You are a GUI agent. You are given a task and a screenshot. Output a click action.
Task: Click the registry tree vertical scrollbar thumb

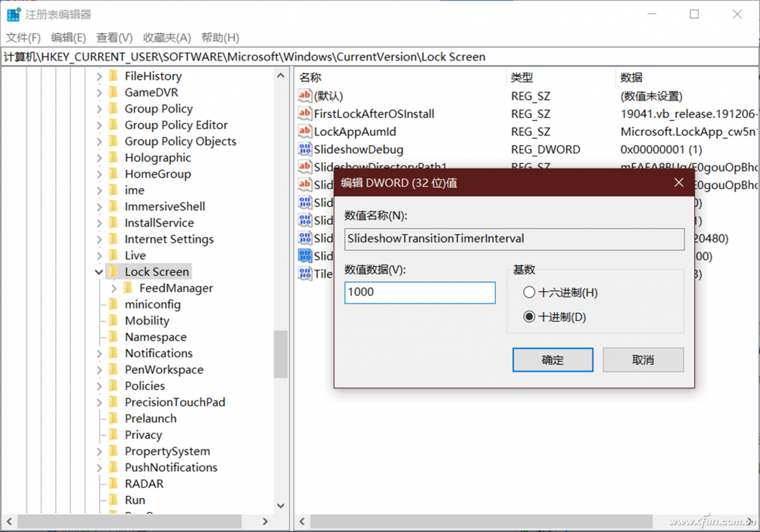point(281,355)
